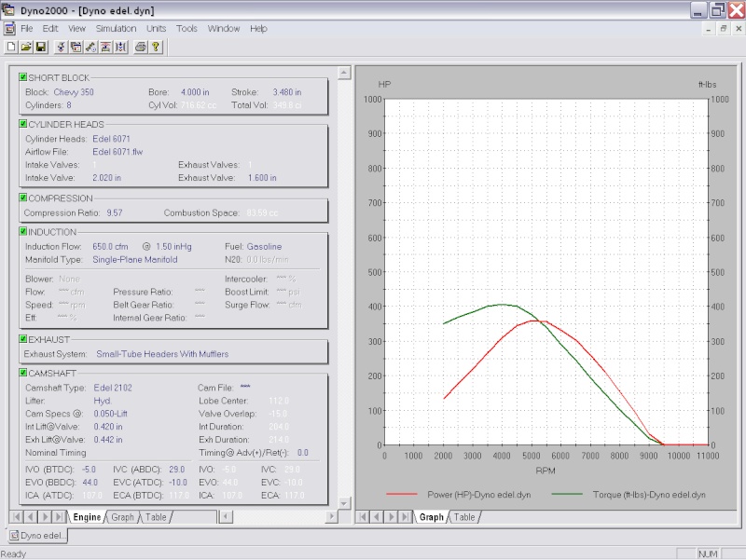
Task: Open the Fuel selector showing Gasoline
Action: coord(264,247)
